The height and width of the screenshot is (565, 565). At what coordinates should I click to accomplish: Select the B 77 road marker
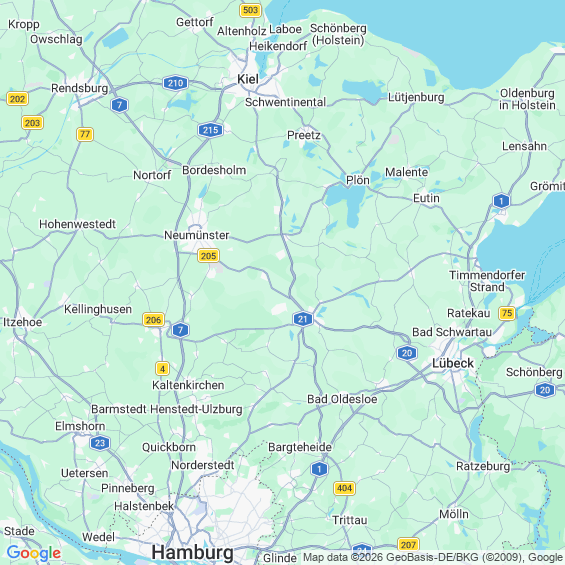(85, 134)
